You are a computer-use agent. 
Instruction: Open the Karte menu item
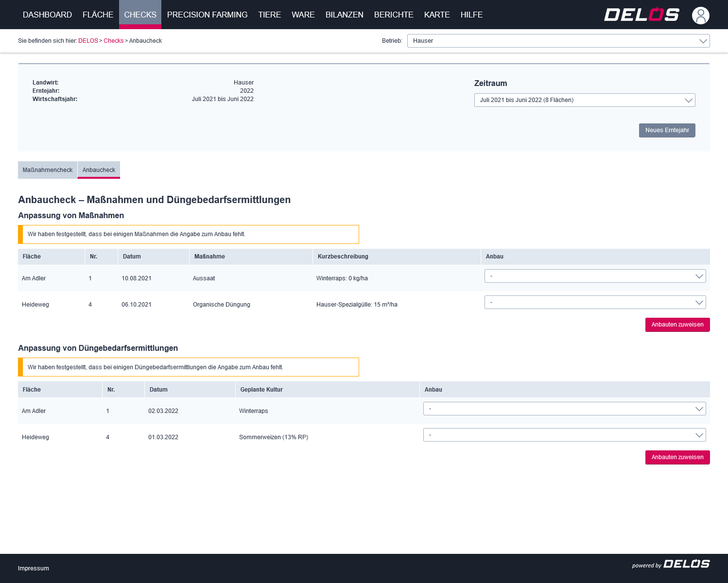coord(436,15)
